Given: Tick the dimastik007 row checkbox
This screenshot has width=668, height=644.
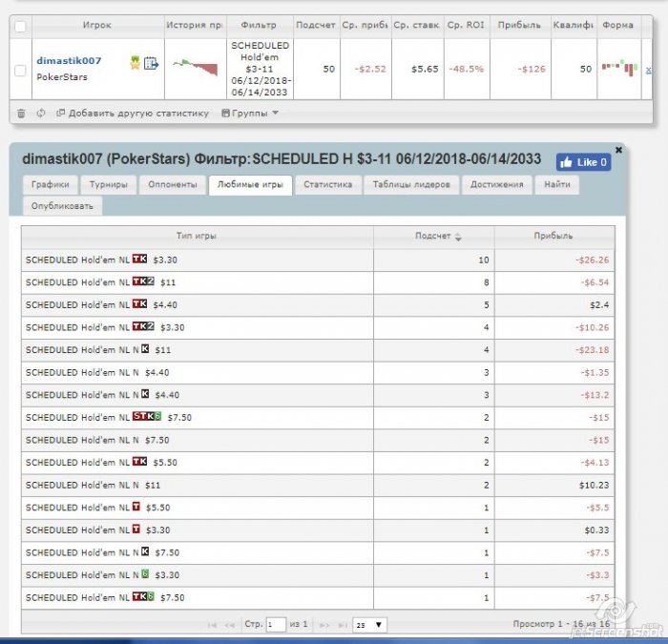Looking at the screenshot, I should pos(20,71).
